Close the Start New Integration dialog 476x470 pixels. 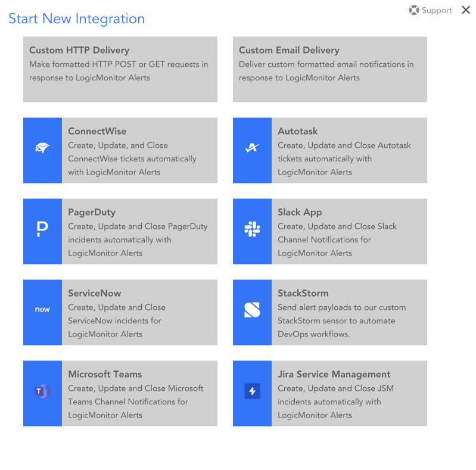click(466, 10)
